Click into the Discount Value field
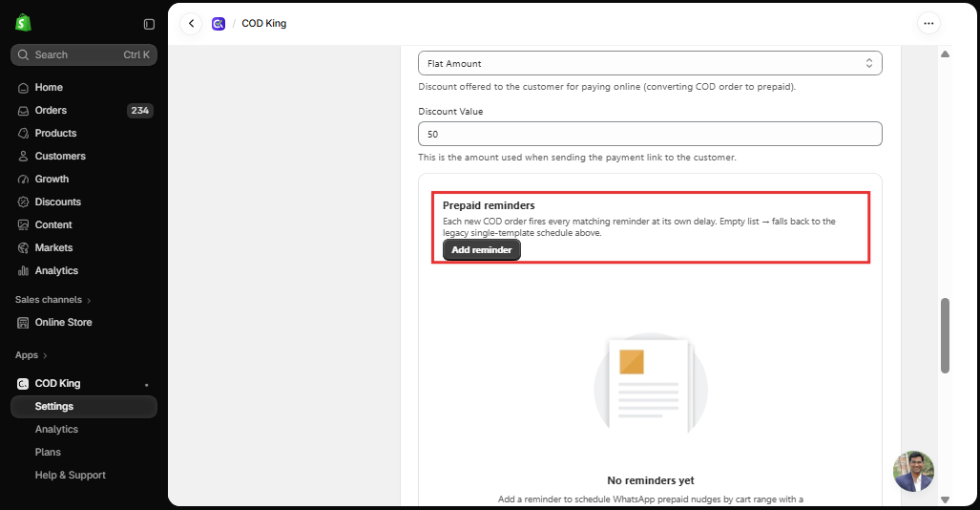 [650, 134]
